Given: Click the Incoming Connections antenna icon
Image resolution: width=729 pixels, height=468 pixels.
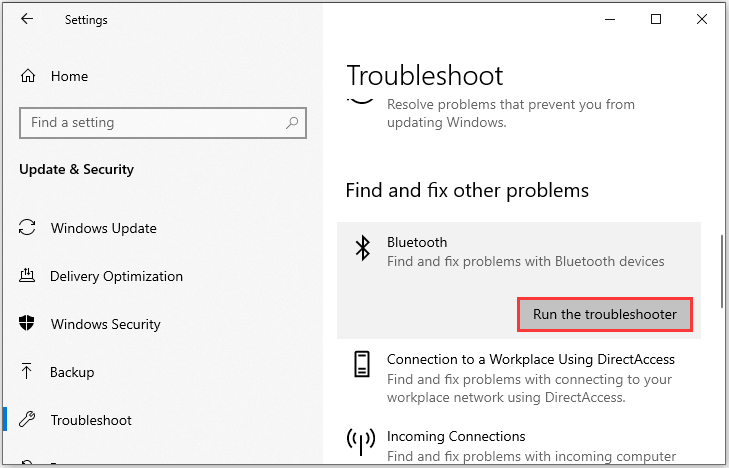Looking at the screenshot, I should coord(363,441).
